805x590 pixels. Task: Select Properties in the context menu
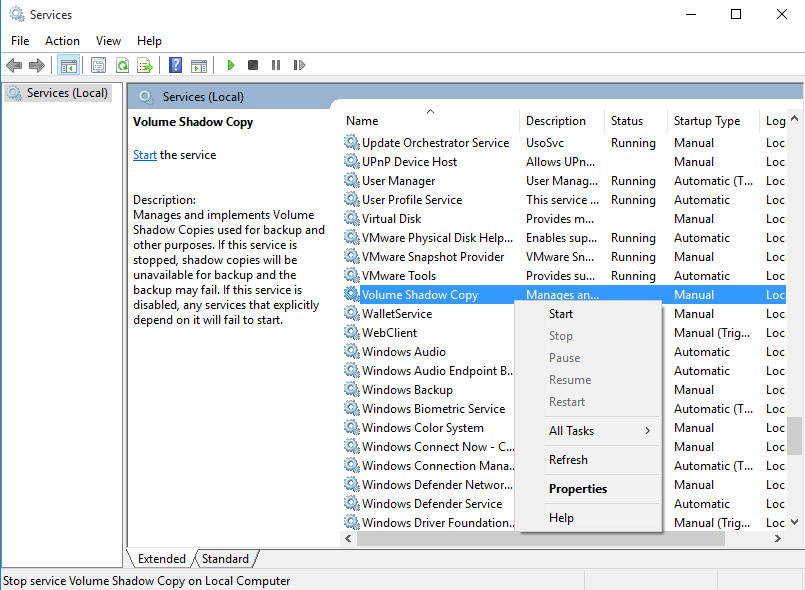click(x=578, y=489)
